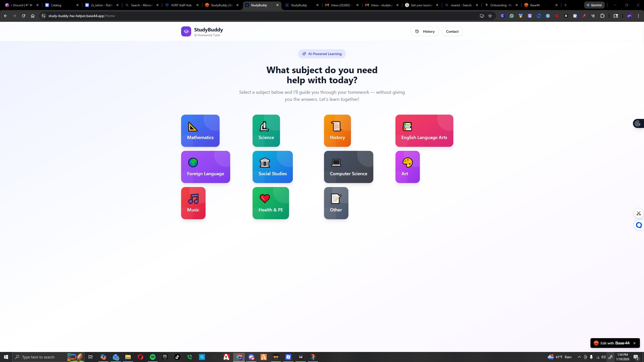Open the History button in the header
The width and height of the screenshot is (644, 362).
click(x=425, y=31)
